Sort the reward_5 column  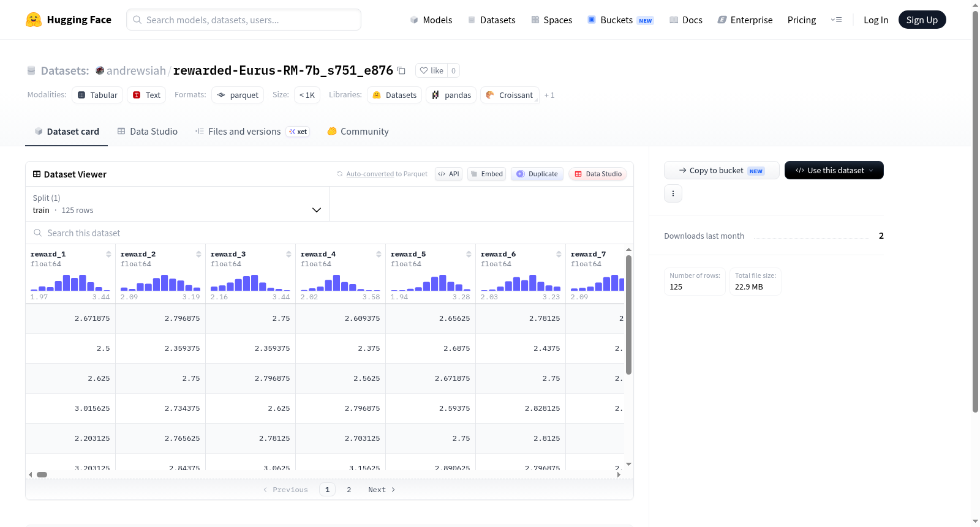point(469,254)
